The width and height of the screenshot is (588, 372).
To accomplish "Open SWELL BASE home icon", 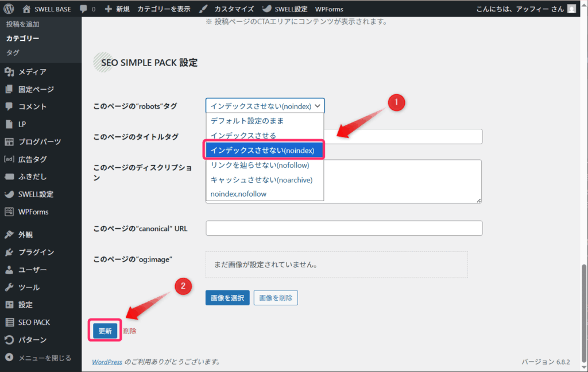I will 26,9.
